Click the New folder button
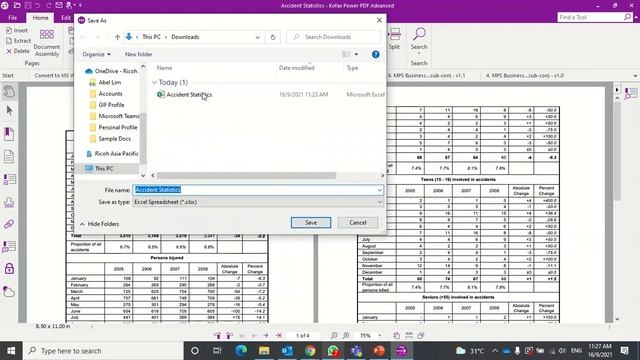 (x=138, y=54)
